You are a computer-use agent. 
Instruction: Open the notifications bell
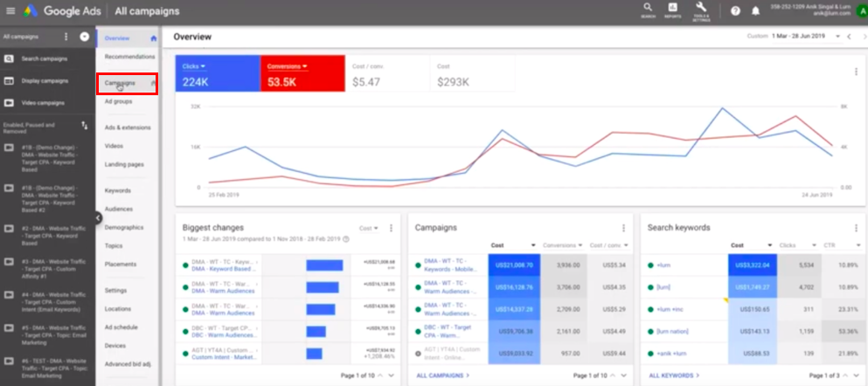[x=755, y=11]
